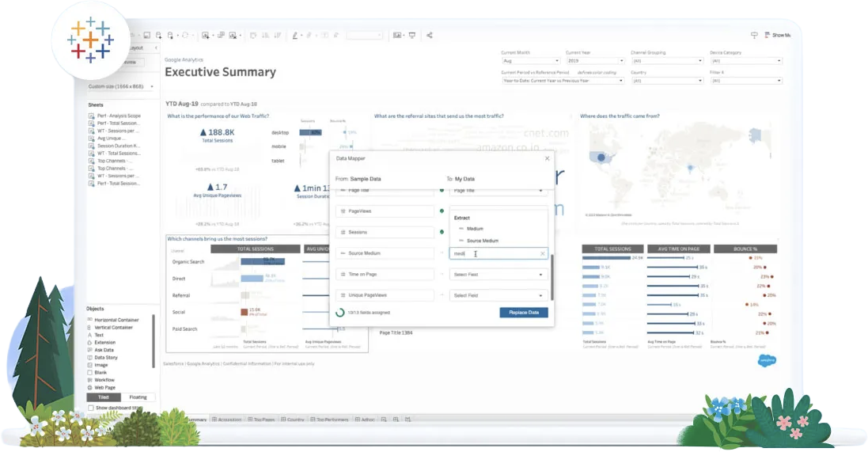Select the Workflow object
The image size is (868, 452).
click(x=100, y=380)
